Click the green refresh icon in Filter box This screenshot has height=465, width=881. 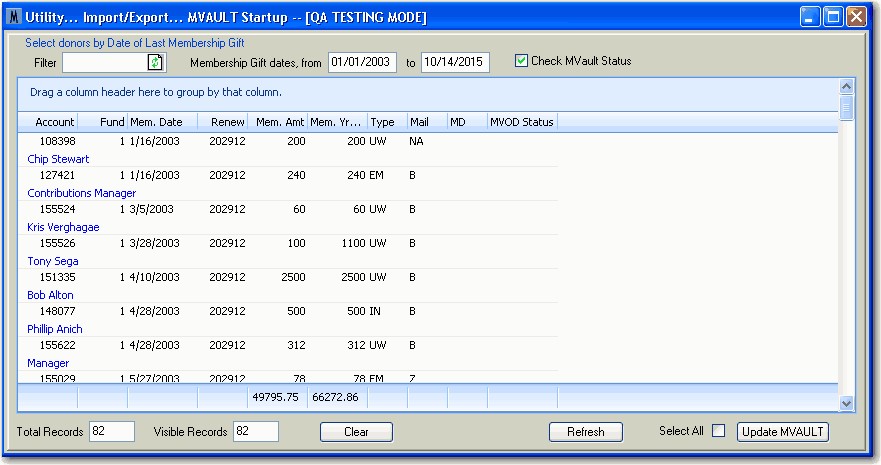coord(155,62)
